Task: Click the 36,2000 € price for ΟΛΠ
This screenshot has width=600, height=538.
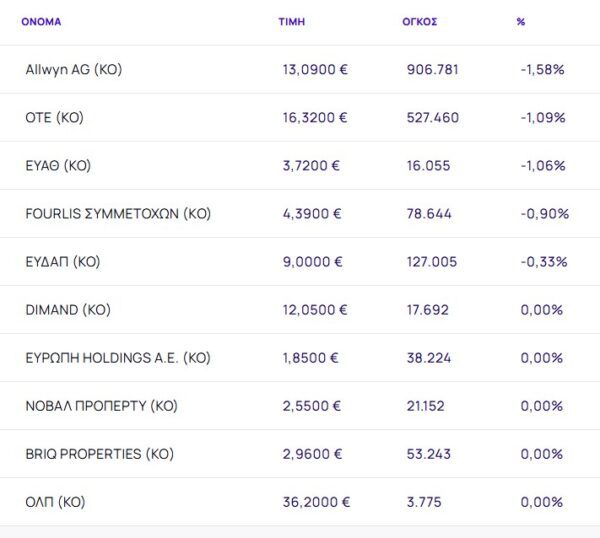Action: pyautogui.click(x=315, y=502)
